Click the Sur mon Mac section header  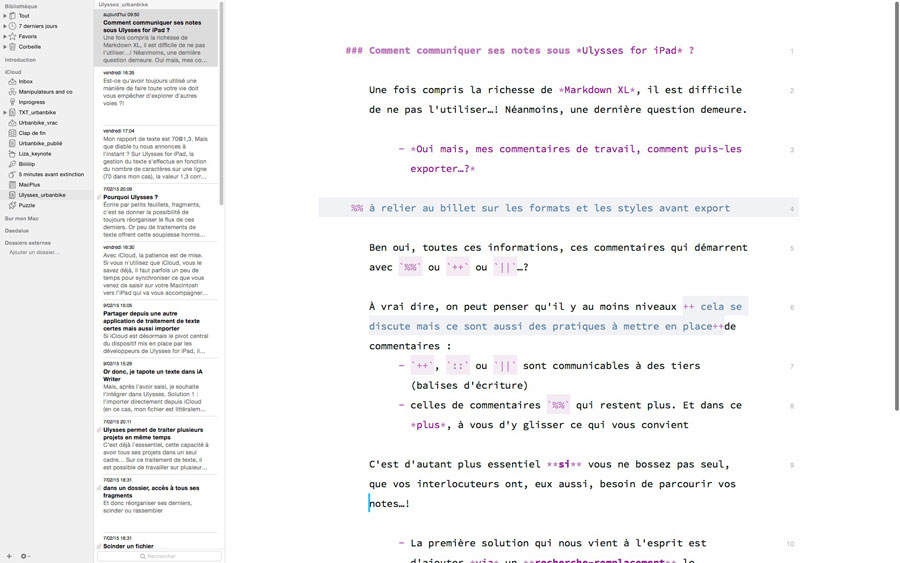tap(22, 219)
